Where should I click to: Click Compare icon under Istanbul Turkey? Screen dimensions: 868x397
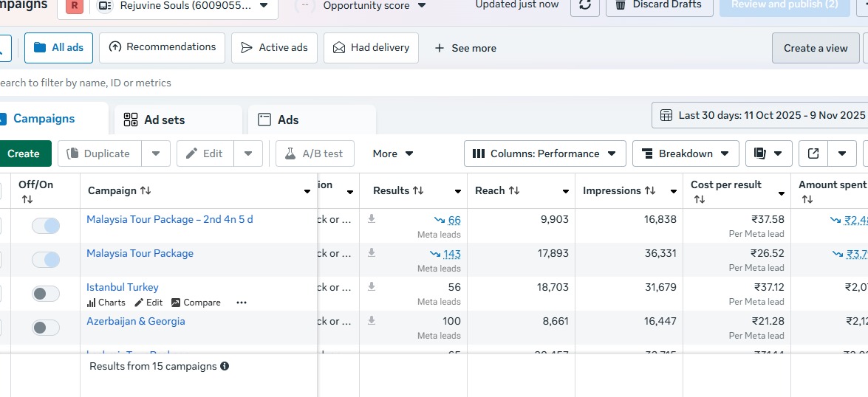click(176, 303)
